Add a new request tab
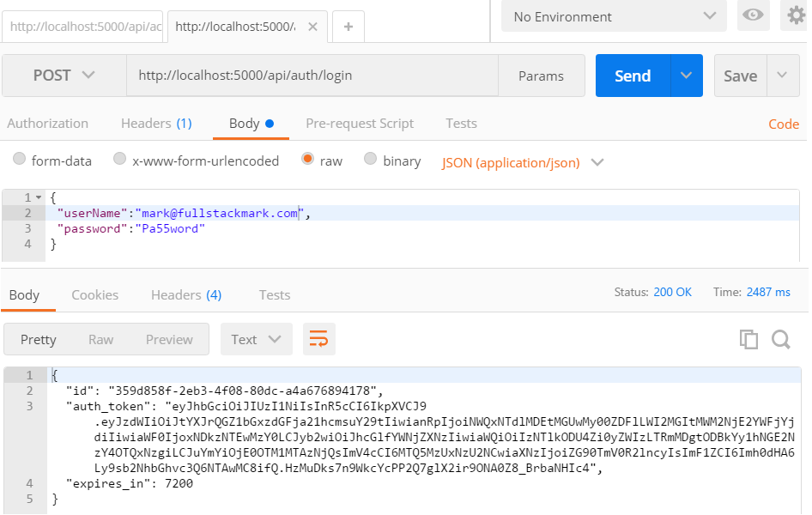Screen dimensions: 812x515 point(348,27)
